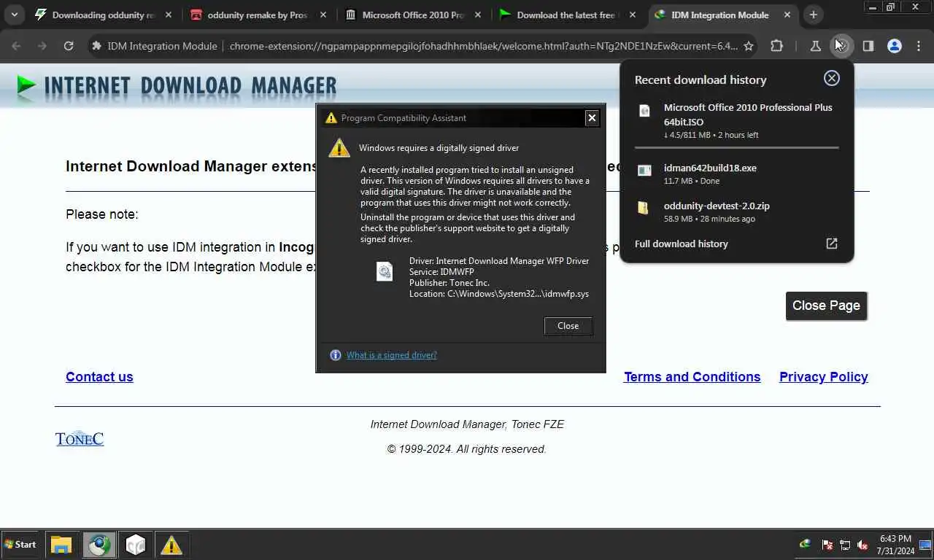Screen dimensions: 934x560
Task: Click the extension puzzle icon in address bar
Action: tap(96, 46)
